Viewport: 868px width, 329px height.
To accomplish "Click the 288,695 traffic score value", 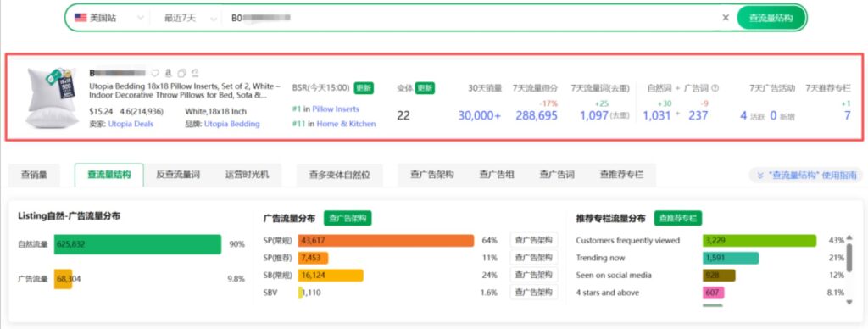I will click(537, 116).
